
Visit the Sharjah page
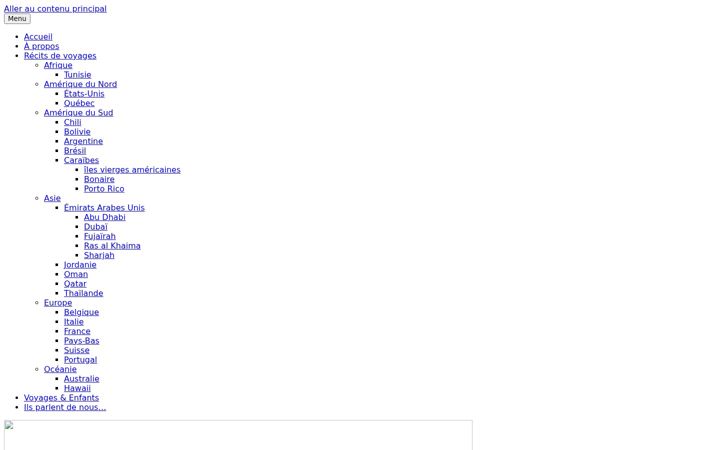tap(99, 255)
